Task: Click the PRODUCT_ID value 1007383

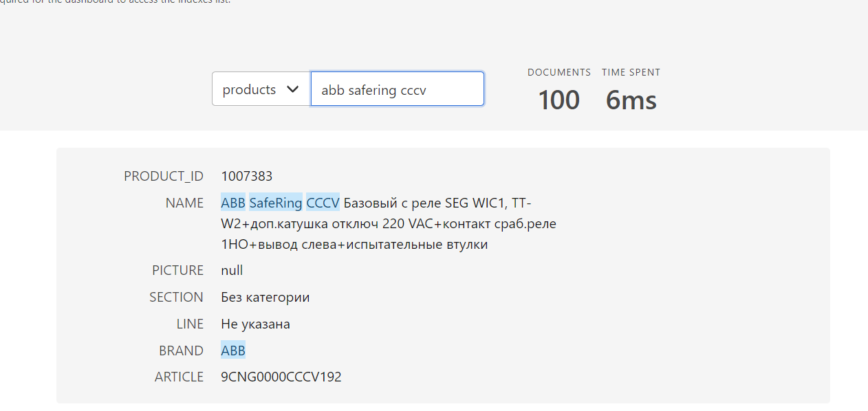Action: tap(246, 176)
